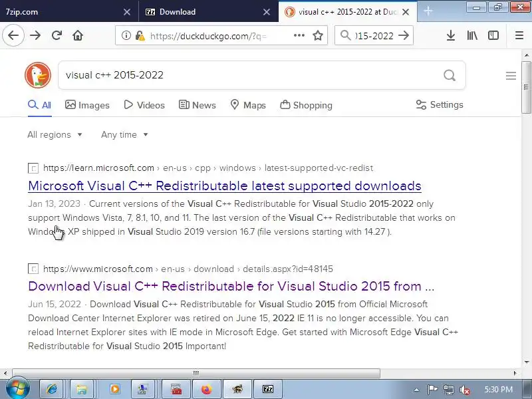
Task: Switch to Firefox in the taskbar
Action: point(206,389)
